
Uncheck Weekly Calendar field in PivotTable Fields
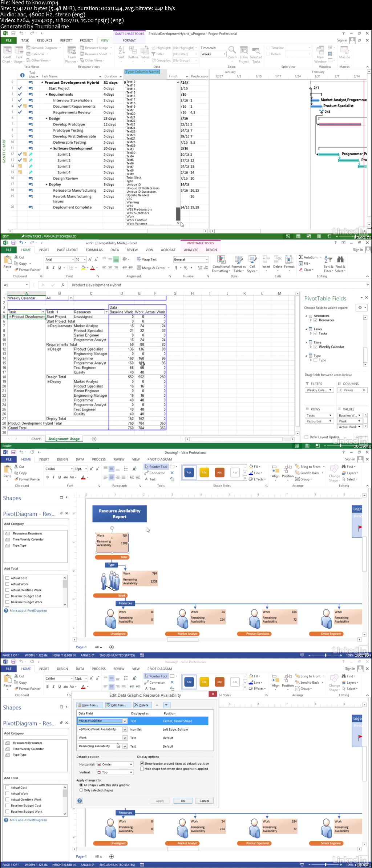click(x=315, y=347)
